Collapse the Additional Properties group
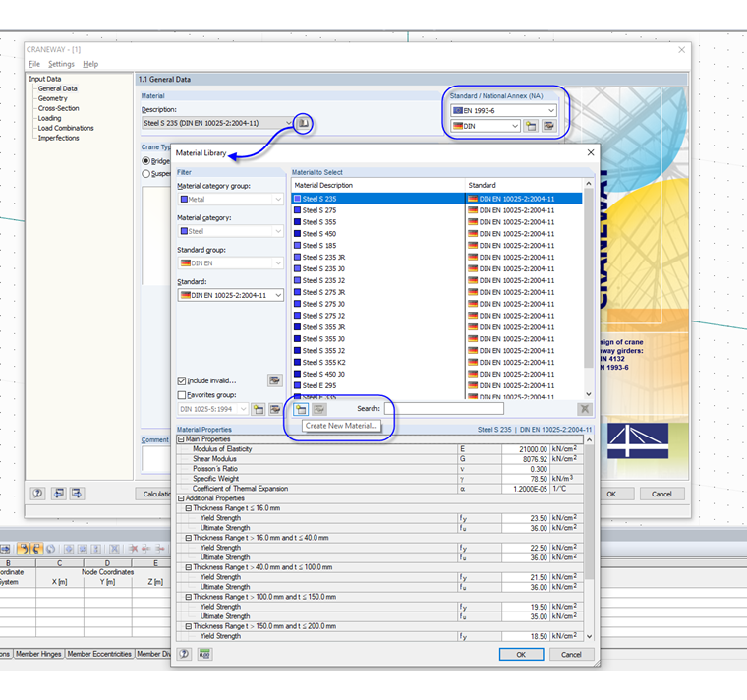 click(181, 497)
